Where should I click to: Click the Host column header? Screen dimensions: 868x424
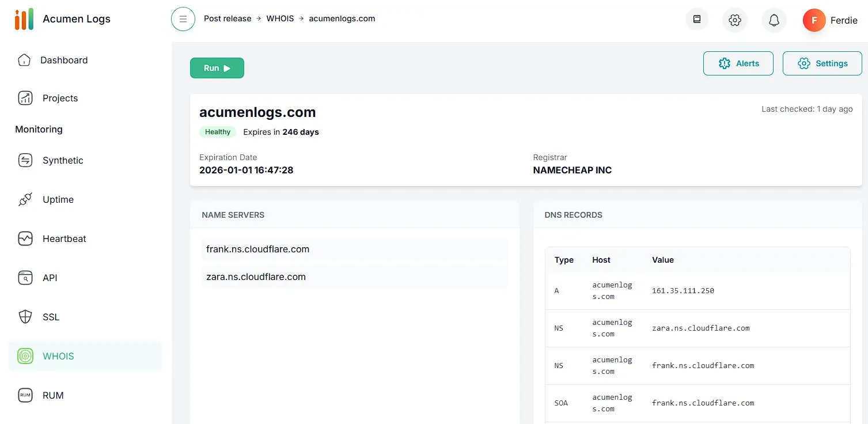pyautogui.click(x=601, y=260)
